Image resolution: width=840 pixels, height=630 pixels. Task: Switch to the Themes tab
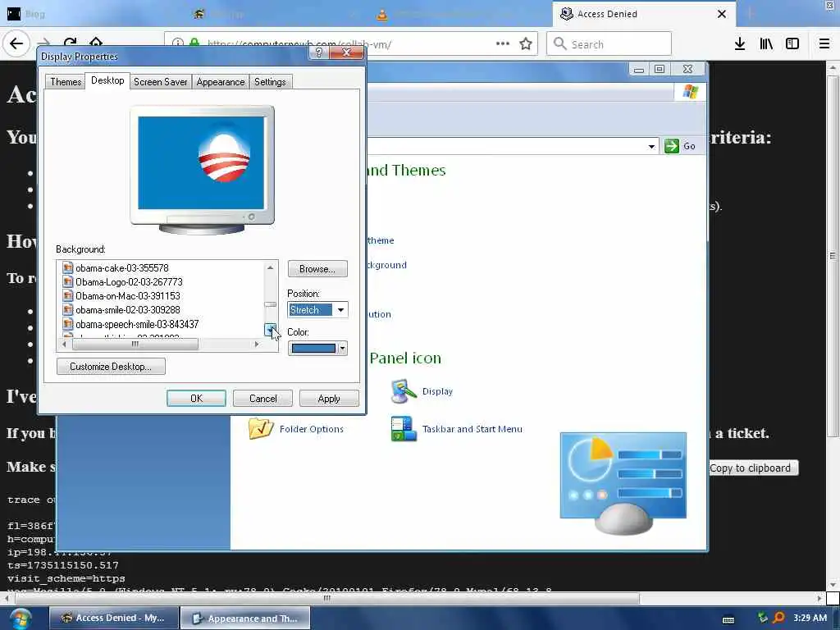pos(66,82)
